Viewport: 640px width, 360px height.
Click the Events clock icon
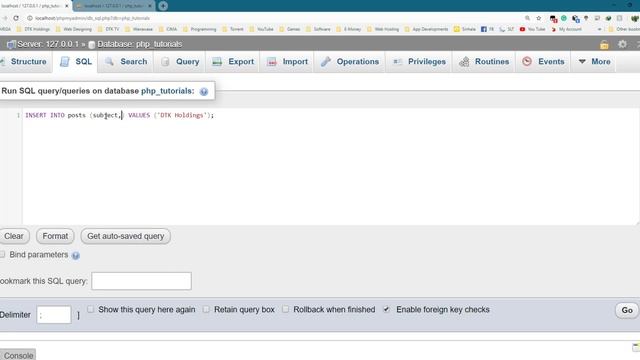click(527, 62)
